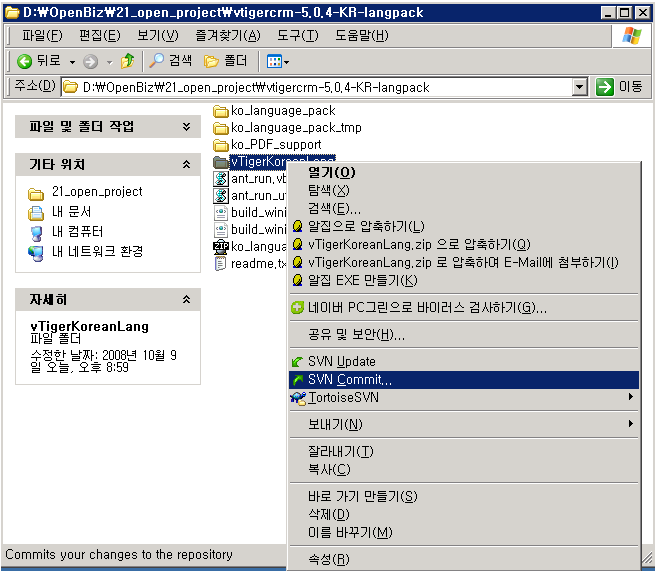Viewport: 656px width, 572px height.
Task: Go to 21_open_project folder link
Action: pos(97,192)
